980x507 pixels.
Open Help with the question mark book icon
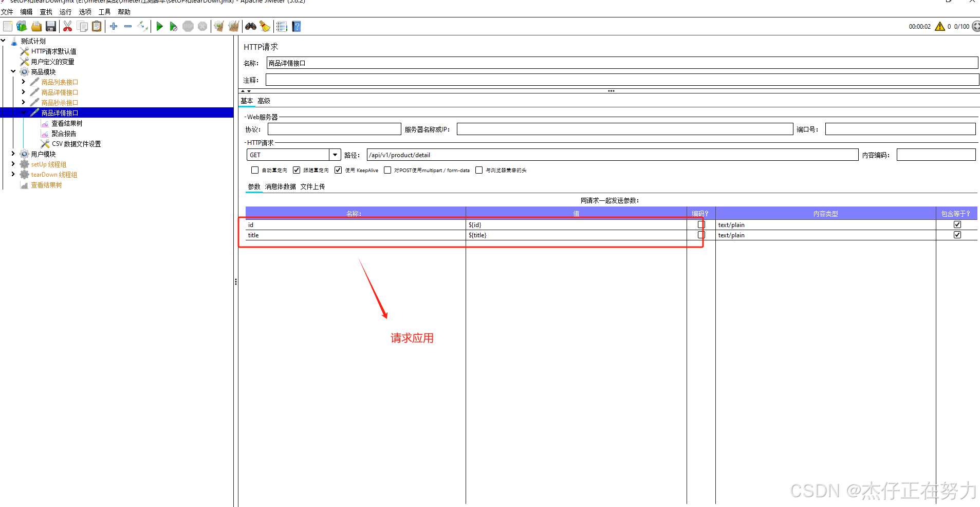point(297,26)
